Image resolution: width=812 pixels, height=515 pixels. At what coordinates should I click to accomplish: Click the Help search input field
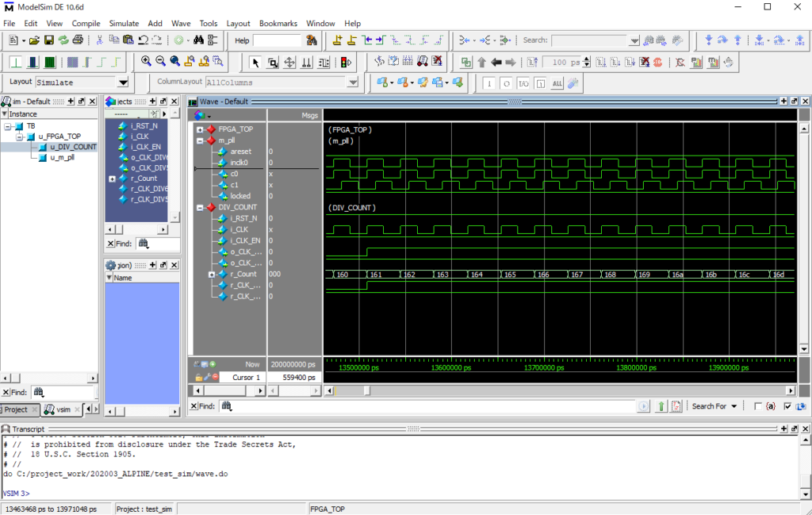click(x=277, y=40)
